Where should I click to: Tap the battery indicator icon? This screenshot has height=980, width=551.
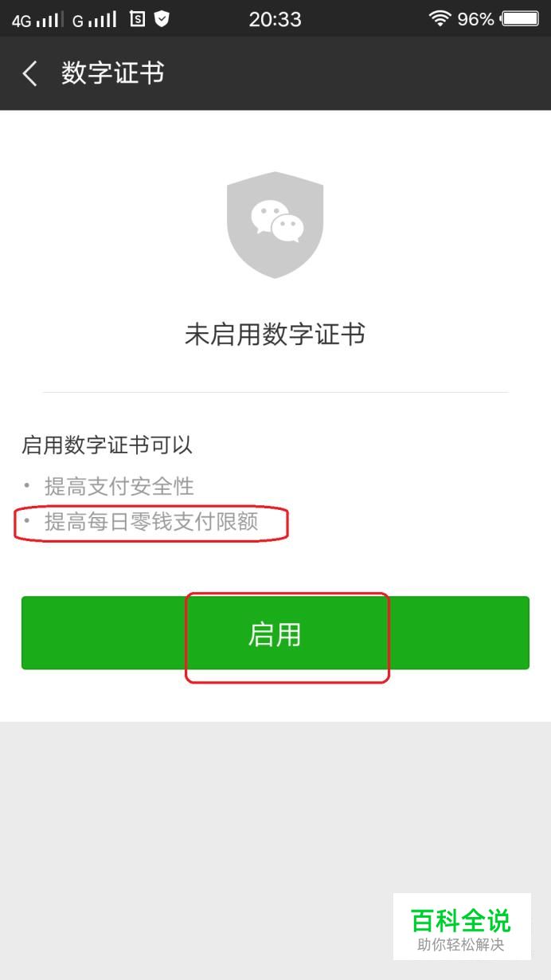click(521, 18)
